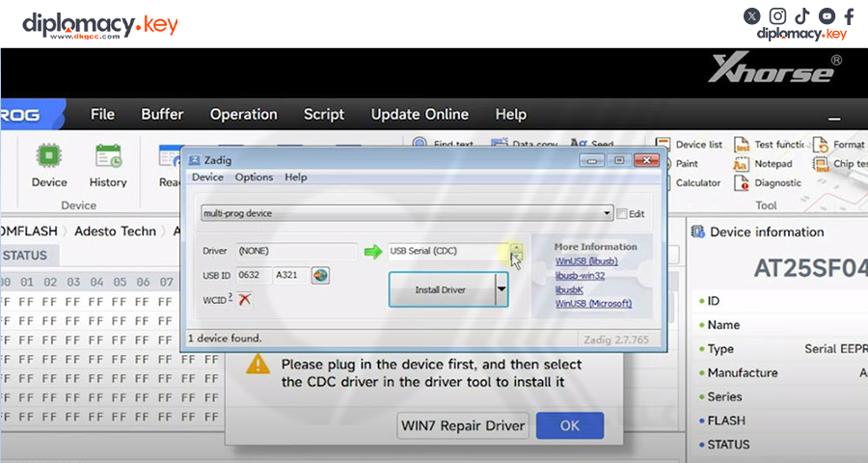
Task: Click the USB Serial (CDC) driver field
Action: click(x=448, y=252)
